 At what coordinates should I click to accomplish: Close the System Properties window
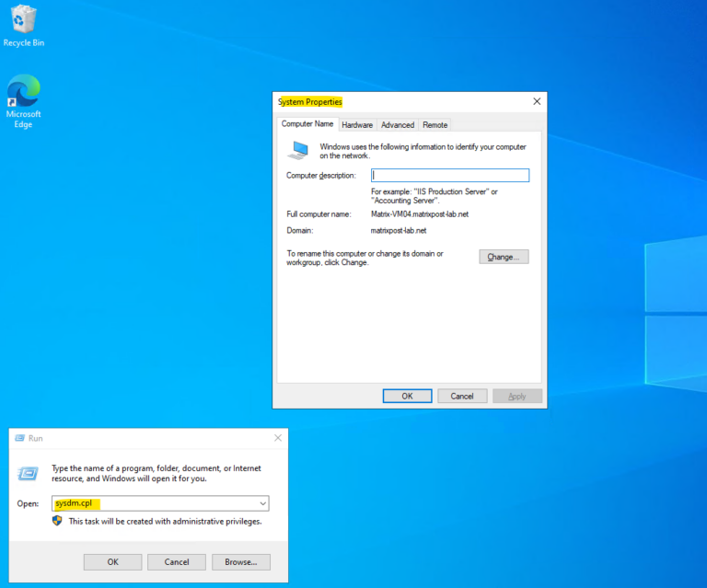tap(537, 101)
